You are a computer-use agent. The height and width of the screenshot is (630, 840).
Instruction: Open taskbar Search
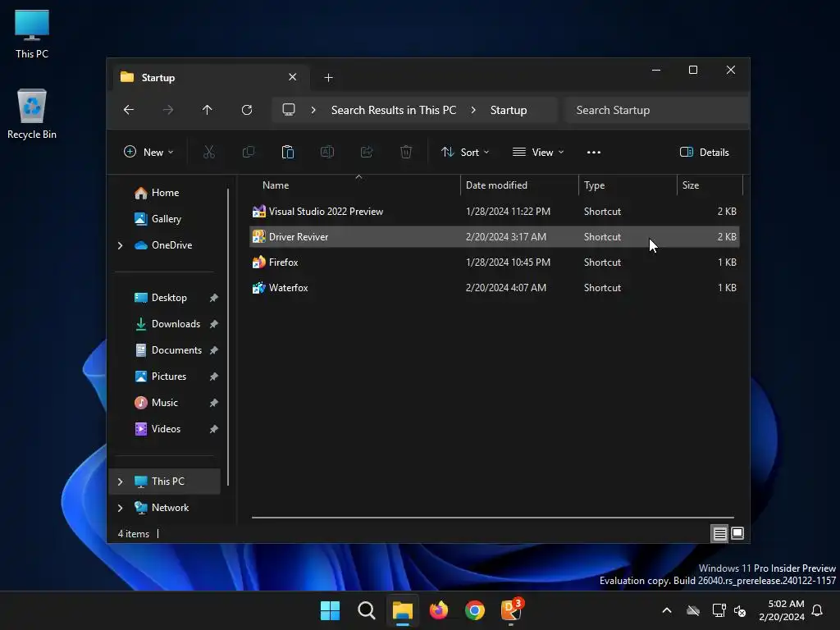click(367, 610)
